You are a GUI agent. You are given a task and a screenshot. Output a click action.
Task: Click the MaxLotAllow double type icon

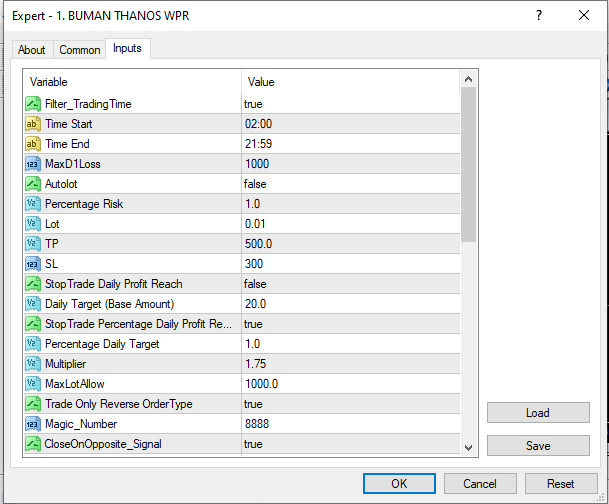click(x=33, y=384)
